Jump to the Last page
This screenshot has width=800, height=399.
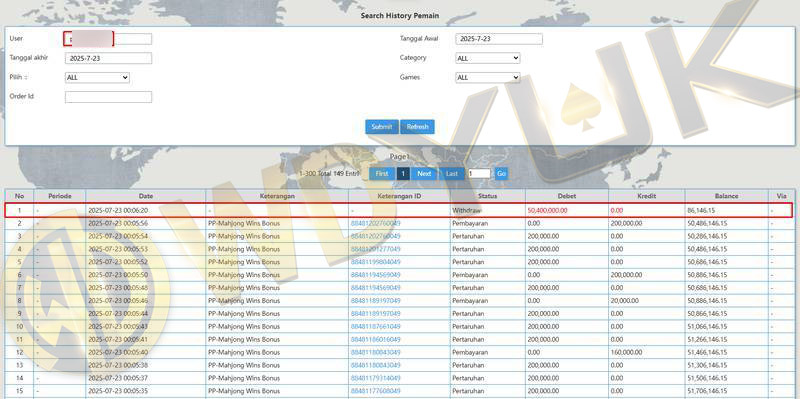(452, 173)
